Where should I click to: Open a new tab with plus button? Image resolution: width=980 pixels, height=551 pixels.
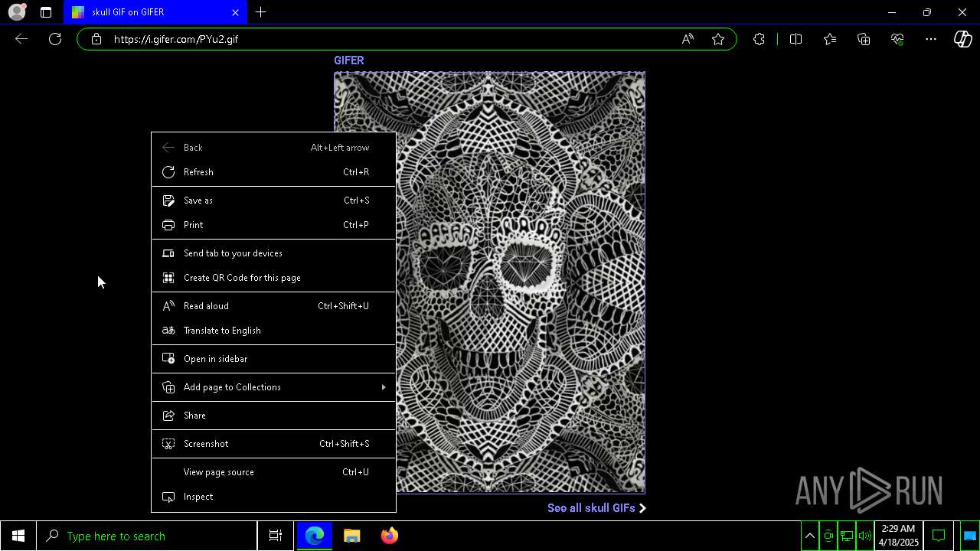260,12
